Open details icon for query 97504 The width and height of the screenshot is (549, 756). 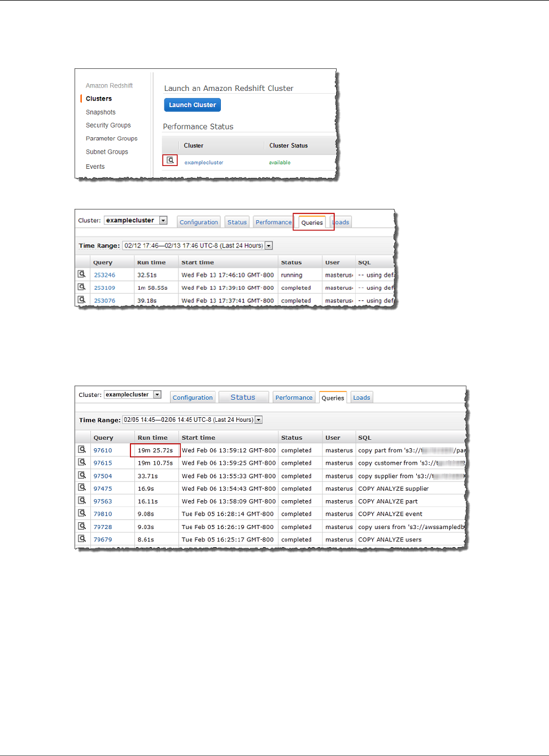tap(82, 475)
